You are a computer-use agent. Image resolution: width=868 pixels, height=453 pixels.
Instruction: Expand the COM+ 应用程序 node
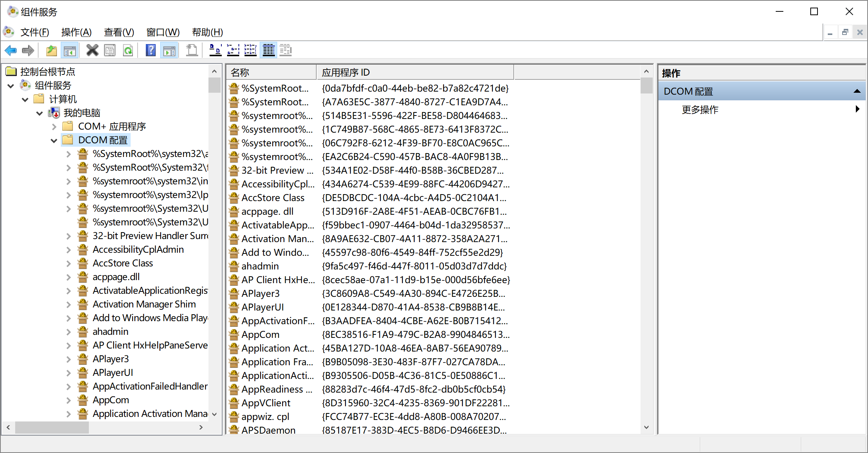[x=54, y=127]
